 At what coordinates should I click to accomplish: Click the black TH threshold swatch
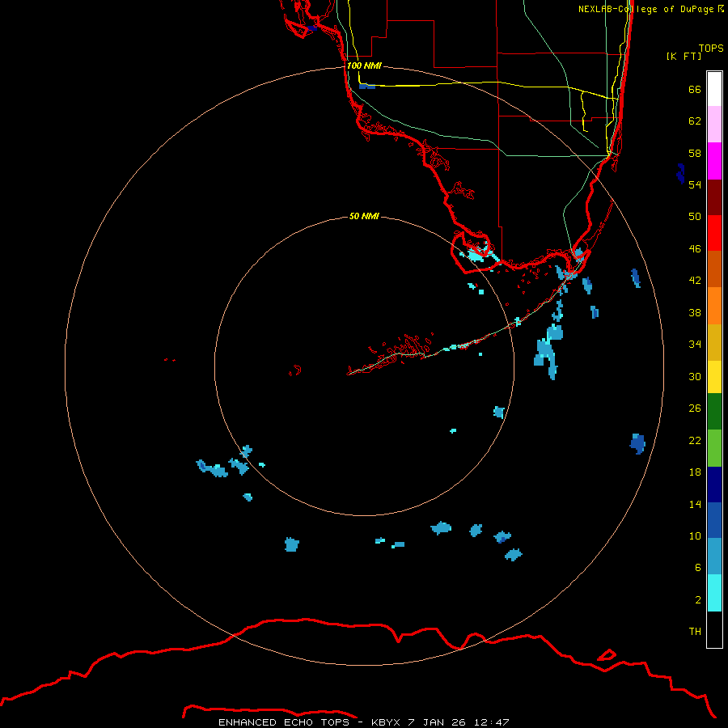pyautogui.click(x=714, y=629)
